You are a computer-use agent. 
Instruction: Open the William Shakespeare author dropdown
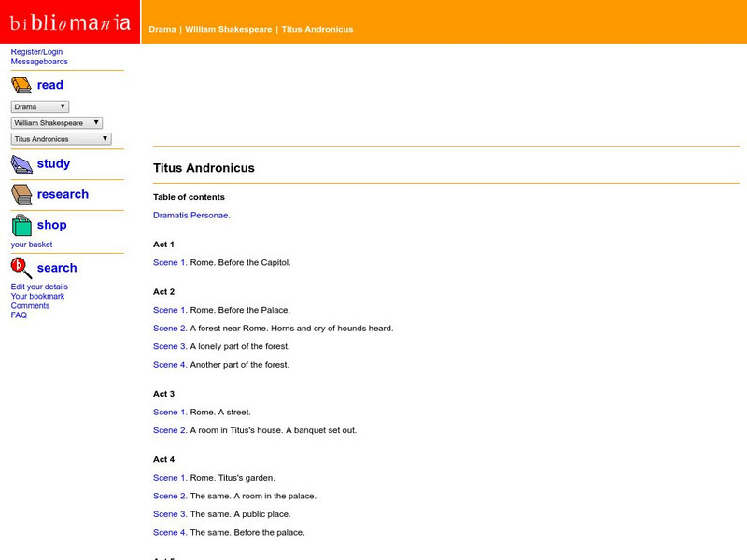click(x=57, y=123)
